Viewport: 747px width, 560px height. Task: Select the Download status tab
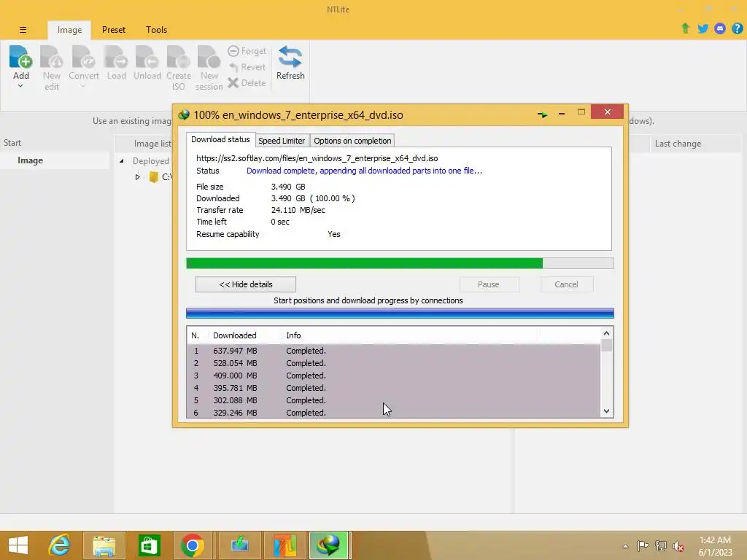[x=220, y=139]
